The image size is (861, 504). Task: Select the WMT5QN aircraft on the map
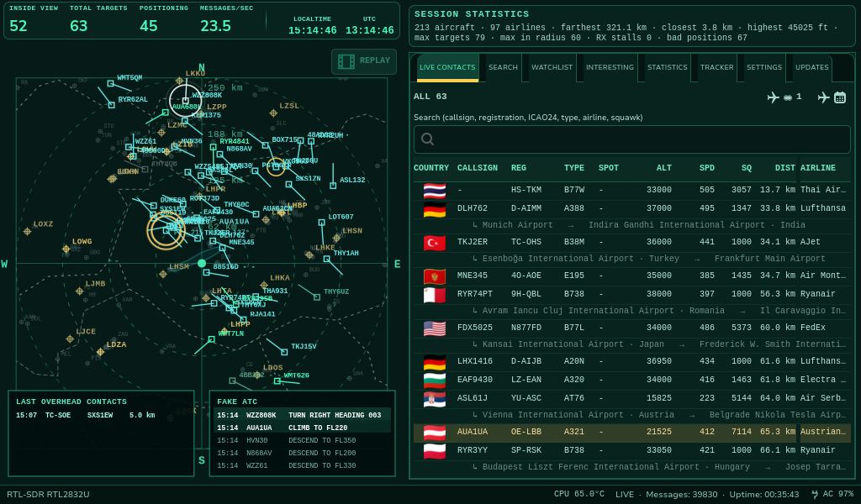tap(110, 83)
